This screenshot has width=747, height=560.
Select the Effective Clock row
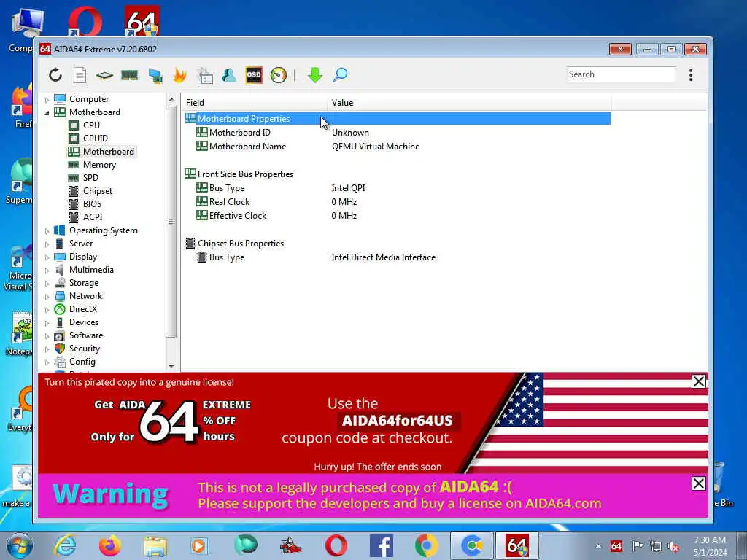tap(398, 216)
